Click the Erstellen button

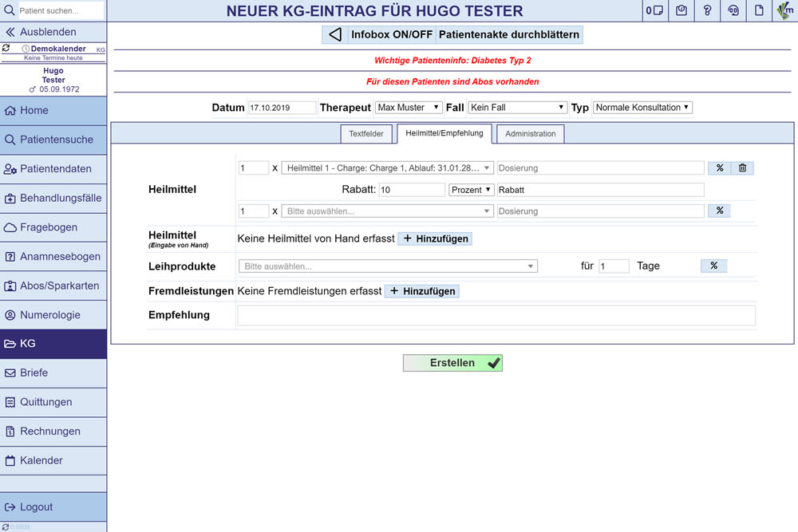(452, 363)
